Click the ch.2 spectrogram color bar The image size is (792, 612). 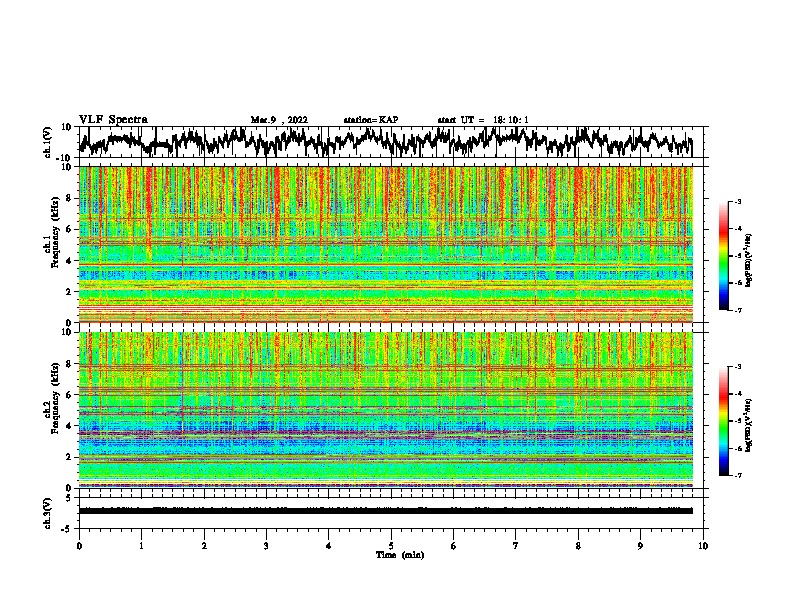[723, 421]
